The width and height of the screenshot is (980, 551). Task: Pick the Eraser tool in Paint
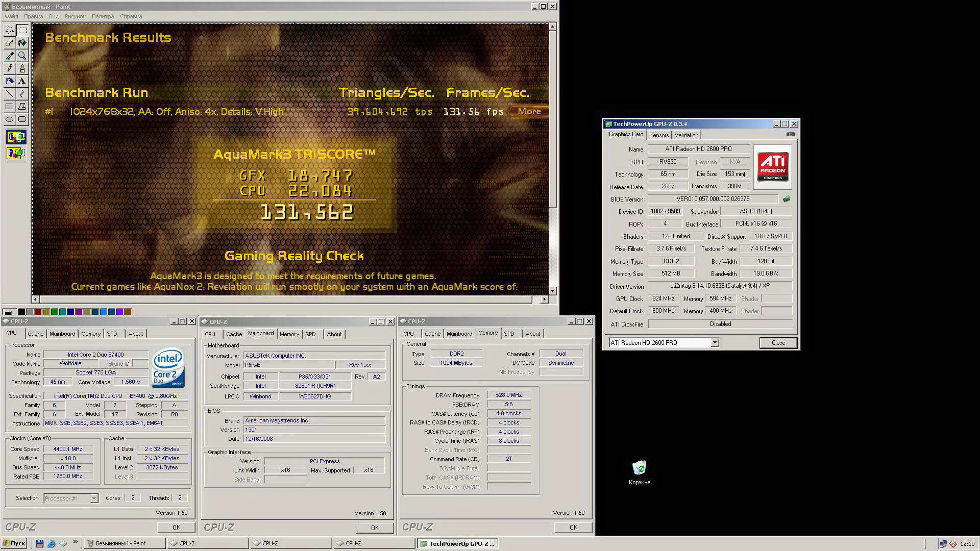point(9,43)
